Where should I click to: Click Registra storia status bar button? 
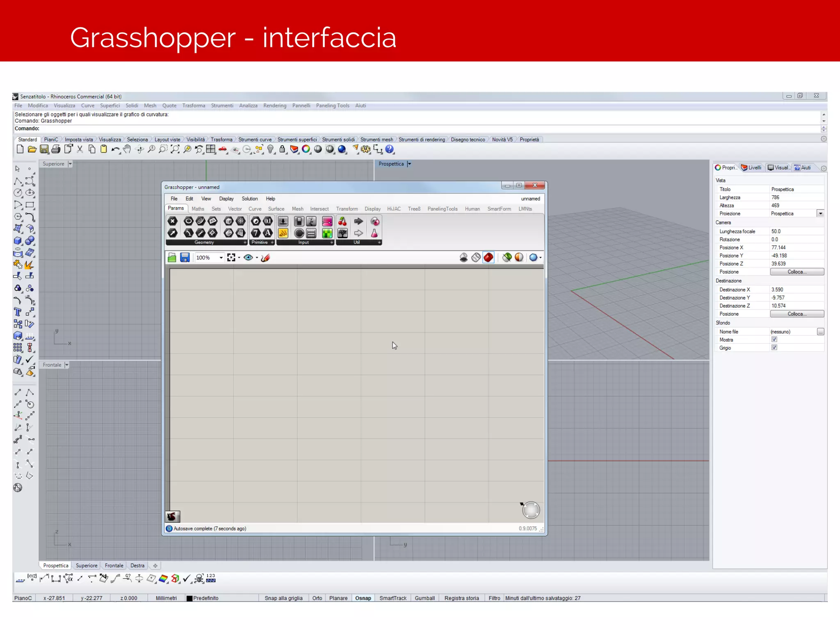(461, 598)
